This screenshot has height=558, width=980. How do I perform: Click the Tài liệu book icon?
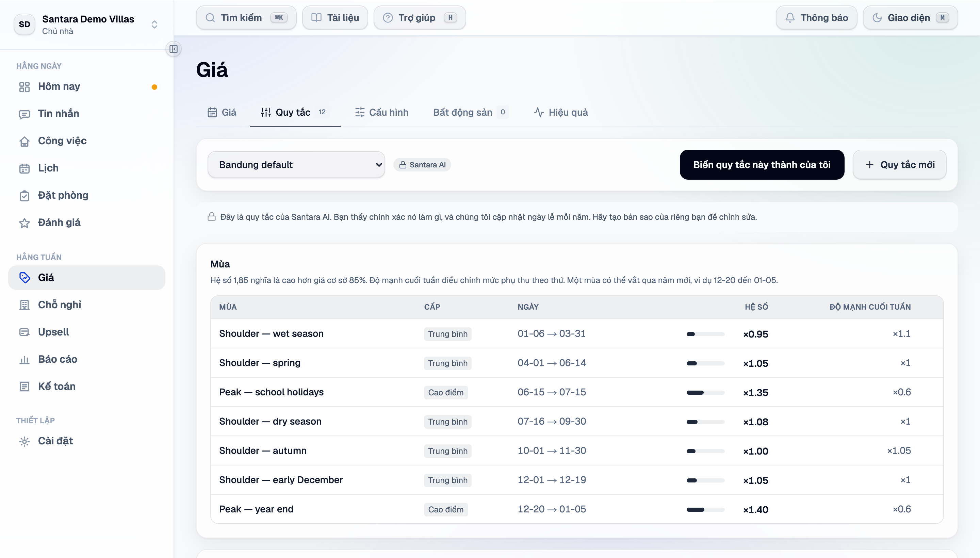tap(316, 18)
